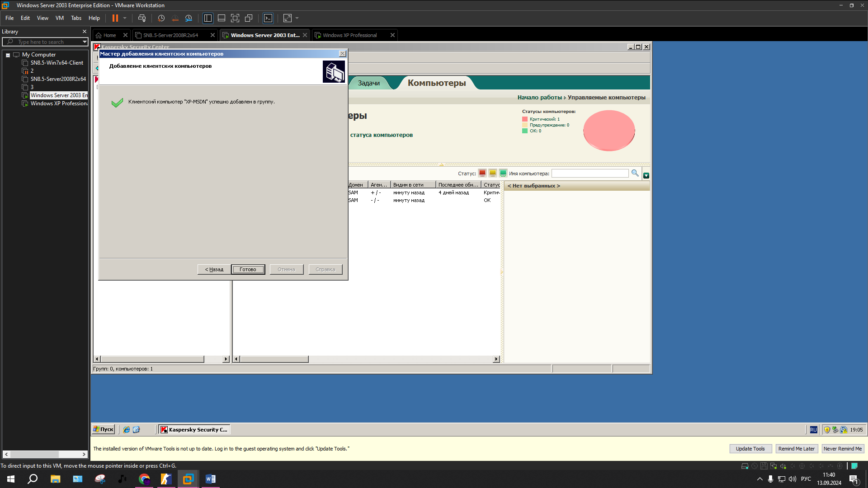This screenshot has width=868, height=488.
Task: Toggle the yellow warning status filter
Action: tap(493, 174)
